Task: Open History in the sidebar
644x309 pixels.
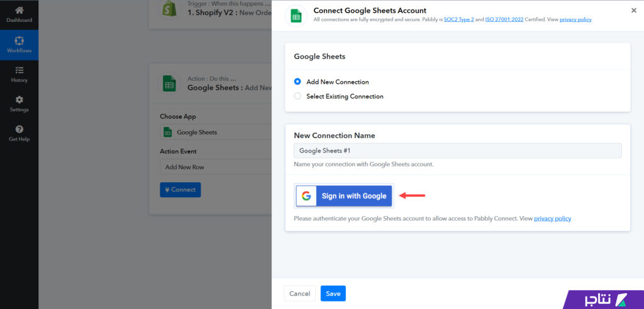Action: pyautogui.click(x=19, y=75)
